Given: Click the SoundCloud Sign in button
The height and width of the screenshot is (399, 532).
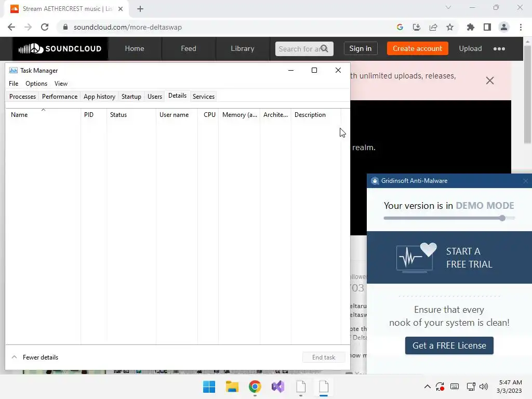Looking at the screenshot, I should point(361,48).
